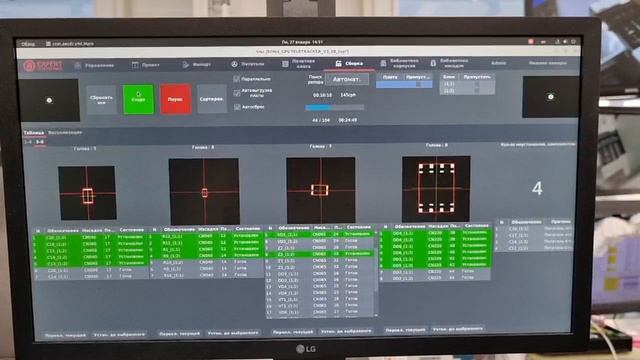
Task: Click Перекл. текущий under head 6 table
Action: coord(180,333)
